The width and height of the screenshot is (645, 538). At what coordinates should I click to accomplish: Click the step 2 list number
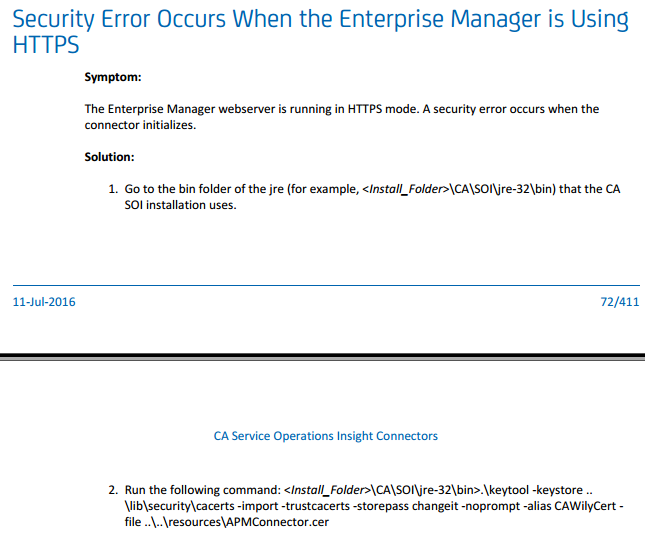pyautogui.click(x=113, y=490)
